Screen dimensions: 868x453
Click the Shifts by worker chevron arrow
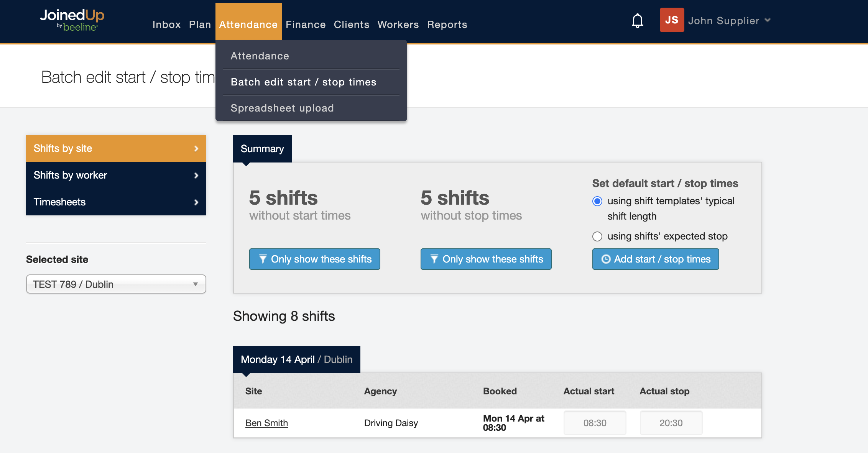[196, 175]
